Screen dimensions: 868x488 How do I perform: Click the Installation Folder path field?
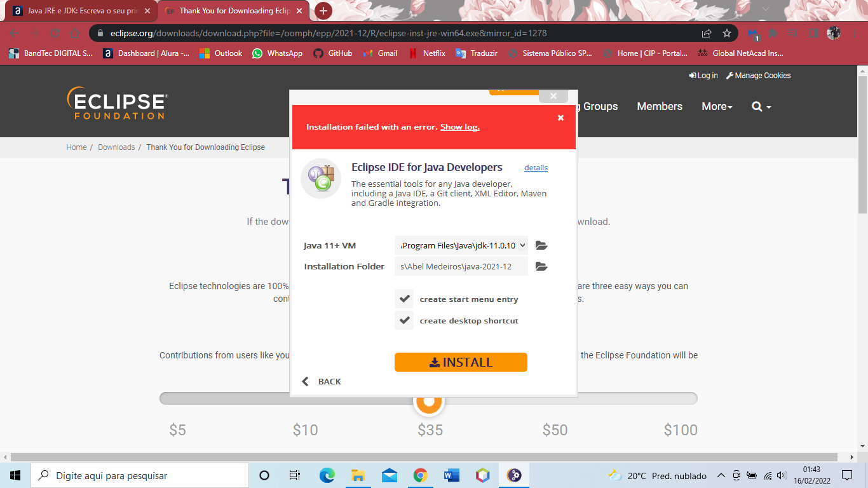pyautogui.click(x=461, y=266)
